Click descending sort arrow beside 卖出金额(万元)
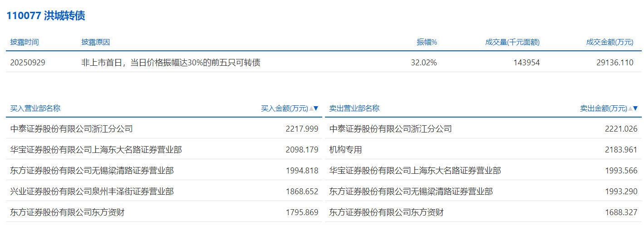This screenshot has height=226, width=644. [x=635, y=108]
